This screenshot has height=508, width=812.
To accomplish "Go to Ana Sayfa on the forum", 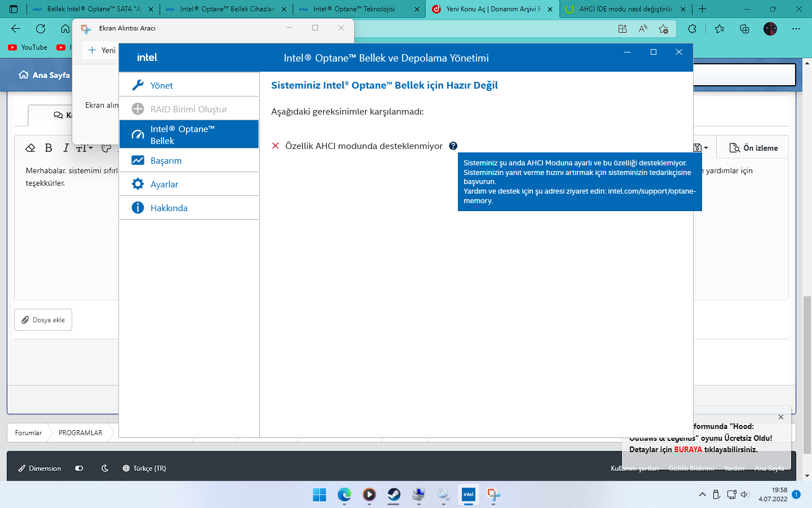I will pos(44,75).
